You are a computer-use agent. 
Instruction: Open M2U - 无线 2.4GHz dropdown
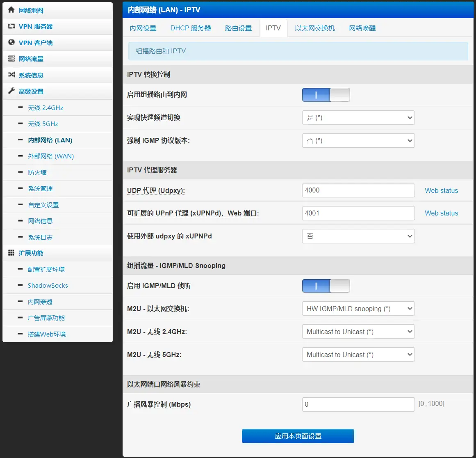click(358, 332)
